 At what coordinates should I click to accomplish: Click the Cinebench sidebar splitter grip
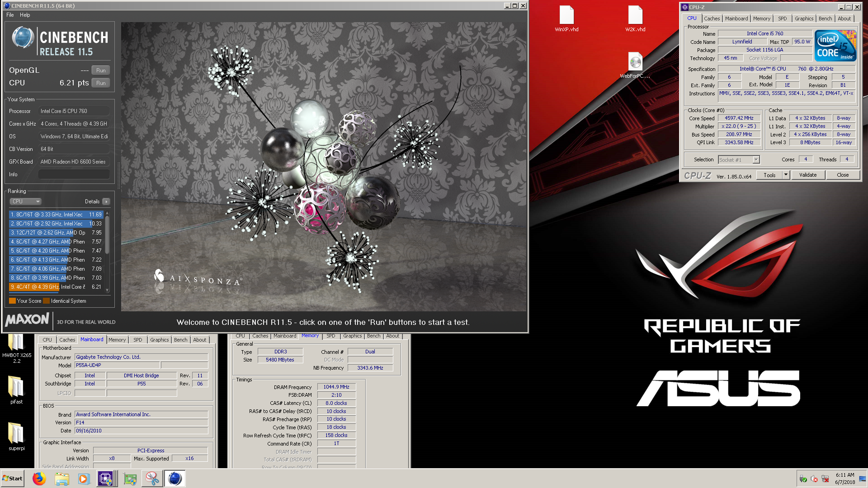pos(118,175)
